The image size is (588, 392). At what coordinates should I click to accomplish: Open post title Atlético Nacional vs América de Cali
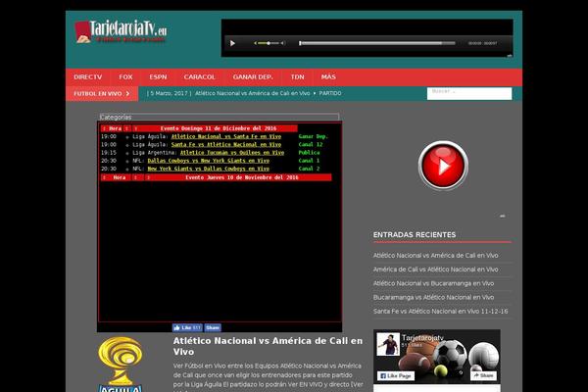268,346
